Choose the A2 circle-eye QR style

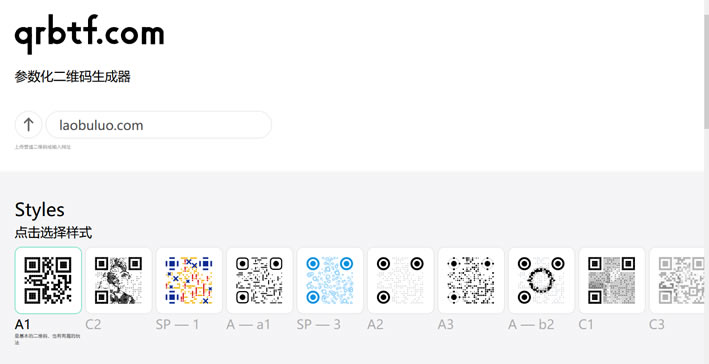tap(401, 280)
